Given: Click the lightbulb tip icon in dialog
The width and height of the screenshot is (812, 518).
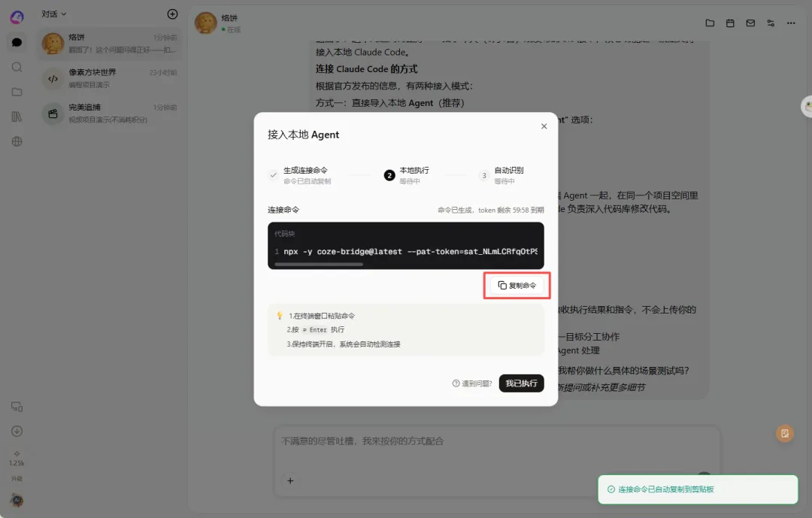Looking at the screenshot, I should tap(280, 316).
